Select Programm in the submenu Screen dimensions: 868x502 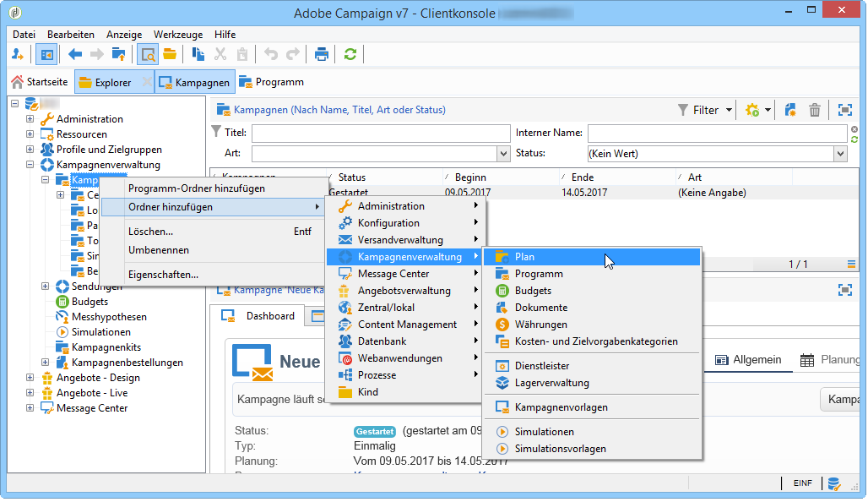point(592,274)
